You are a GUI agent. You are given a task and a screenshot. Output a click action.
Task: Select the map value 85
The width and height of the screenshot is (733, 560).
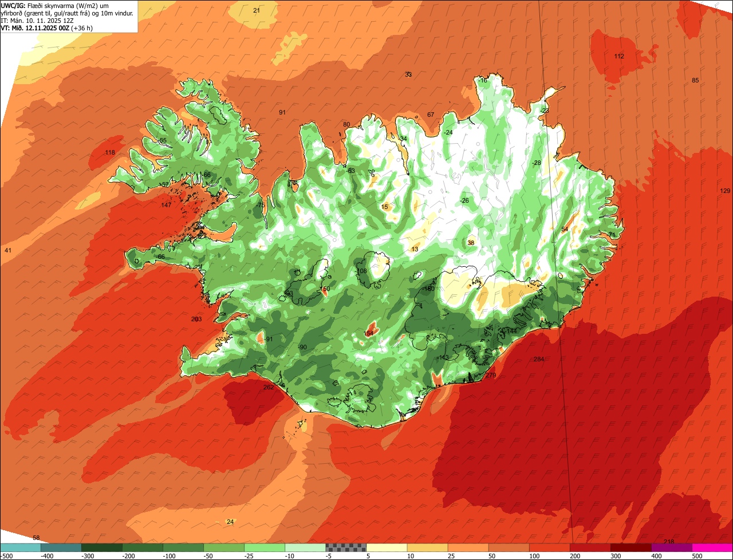click(696, 80)
